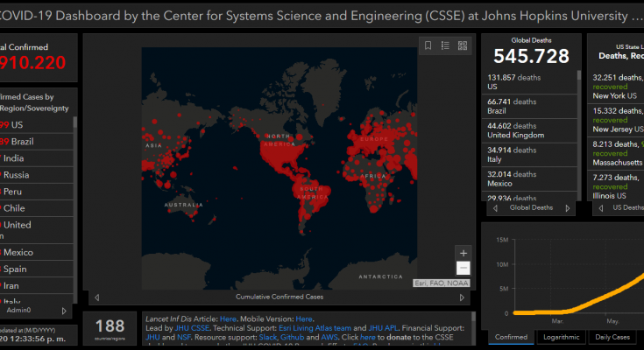Viewport: 644px width, 350px height.
Task: Open the Mobile Version 'Here' link
Action: (304, 318)
